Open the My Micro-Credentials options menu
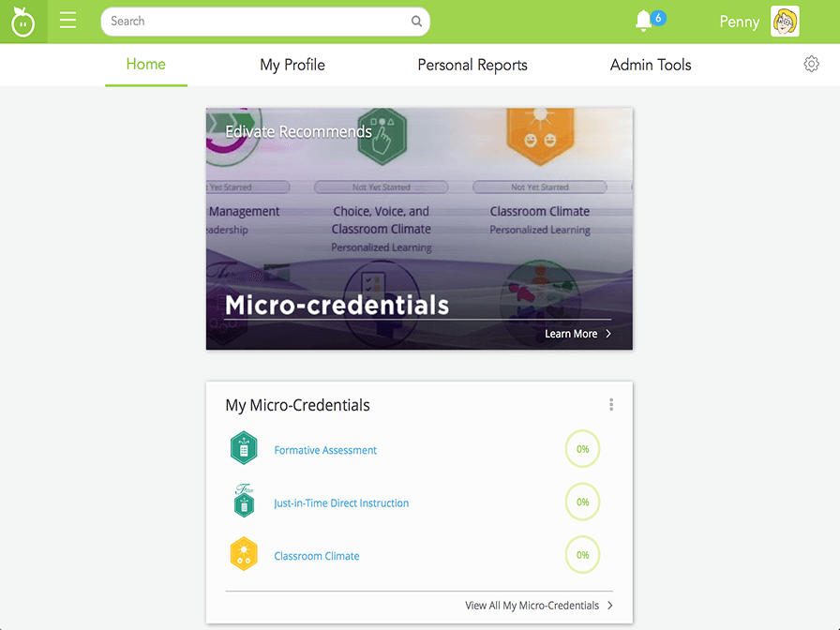 coord(611,404)
